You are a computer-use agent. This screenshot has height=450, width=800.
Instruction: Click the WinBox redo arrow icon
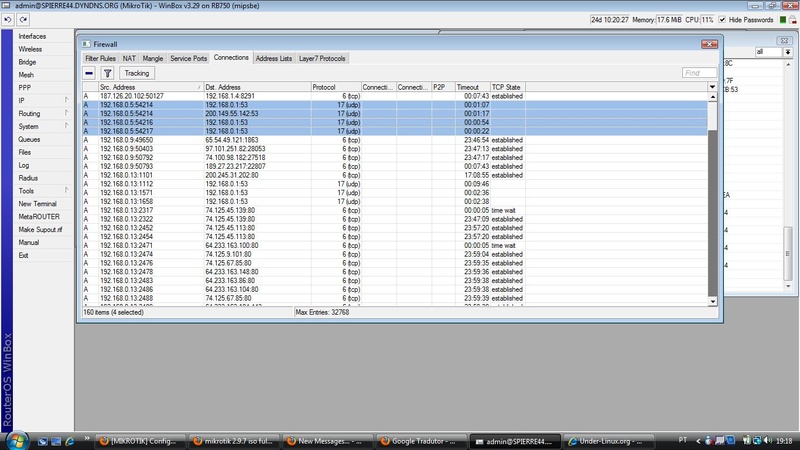tap(23, 19)
